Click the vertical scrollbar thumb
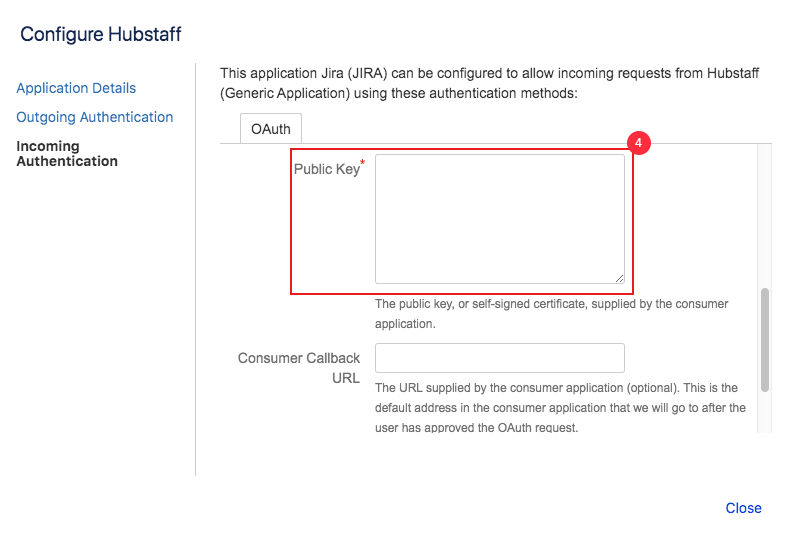Image resolution: width=790 pixels, height=534 pixels. coord(765,340)
